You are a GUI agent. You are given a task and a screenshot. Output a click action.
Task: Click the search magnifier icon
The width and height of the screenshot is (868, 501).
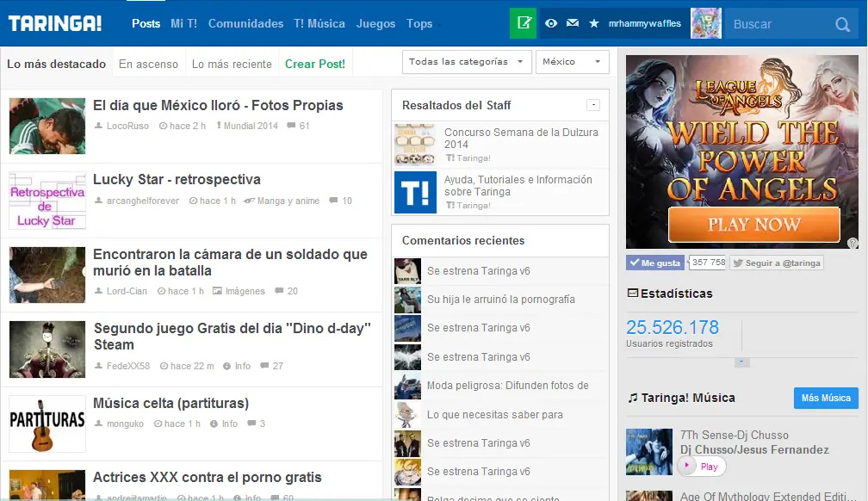[842, 24]
